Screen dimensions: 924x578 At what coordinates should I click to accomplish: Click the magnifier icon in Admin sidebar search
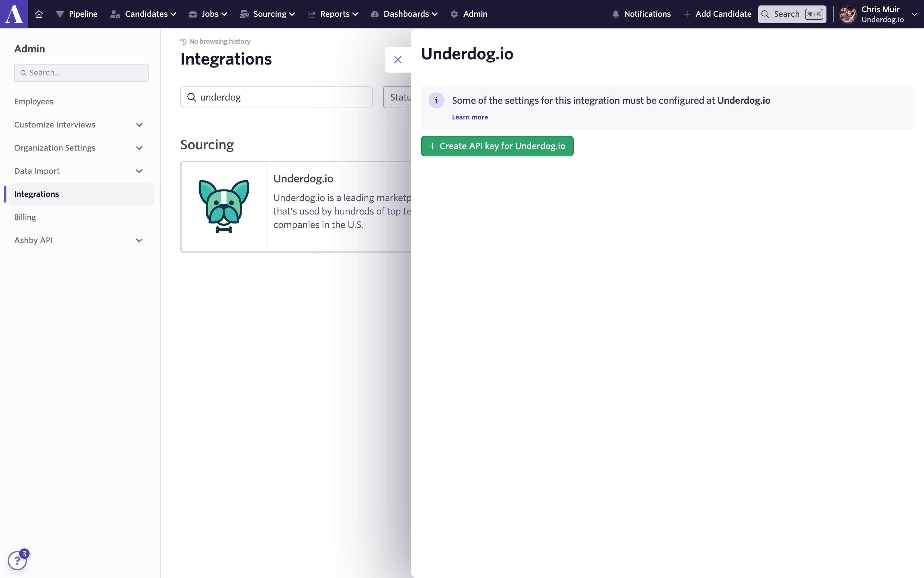[x=23, y=73]
